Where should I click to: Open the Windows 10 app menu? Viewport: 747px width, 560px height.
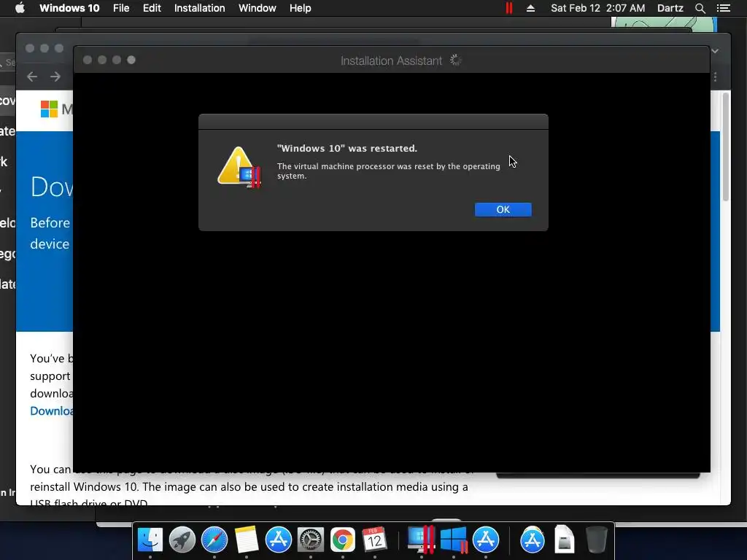click(x=69, y=8)
